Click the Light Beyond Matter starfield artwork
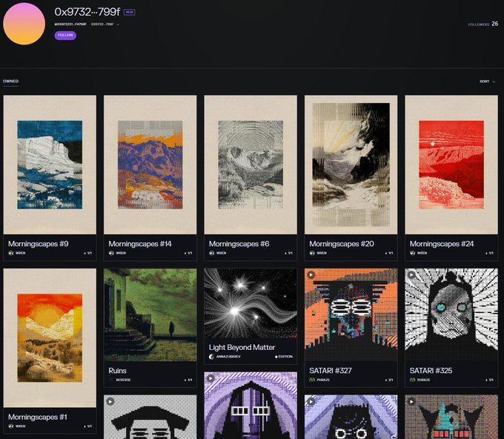The image size is (504, 439). pyautogui.click(x=251, y=303)
